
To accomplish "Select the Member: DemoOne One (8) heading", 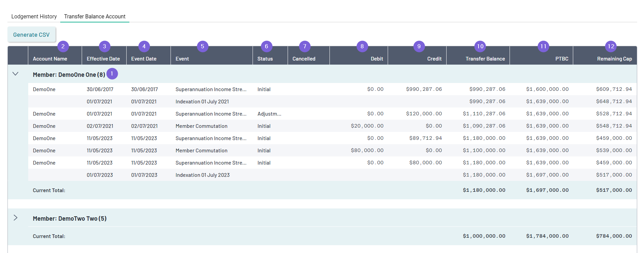I will (69, 74).
